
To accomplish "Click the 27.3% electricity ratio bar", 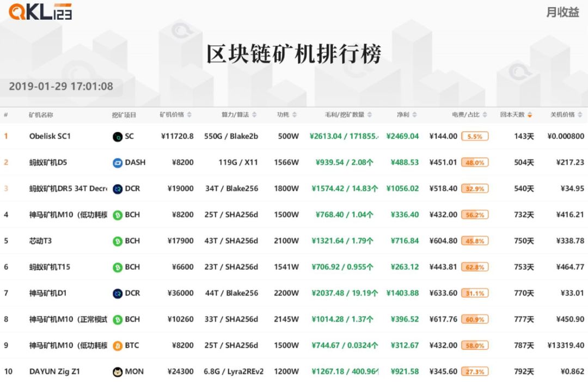I will click(475, 372).
